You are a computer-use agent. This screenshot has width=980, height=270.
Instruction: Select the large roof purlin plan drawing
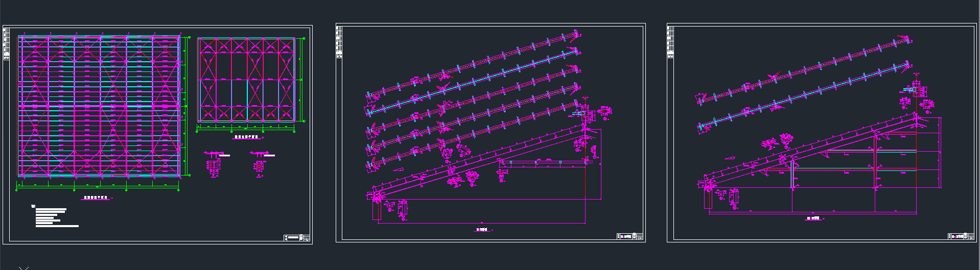(100, 106)
